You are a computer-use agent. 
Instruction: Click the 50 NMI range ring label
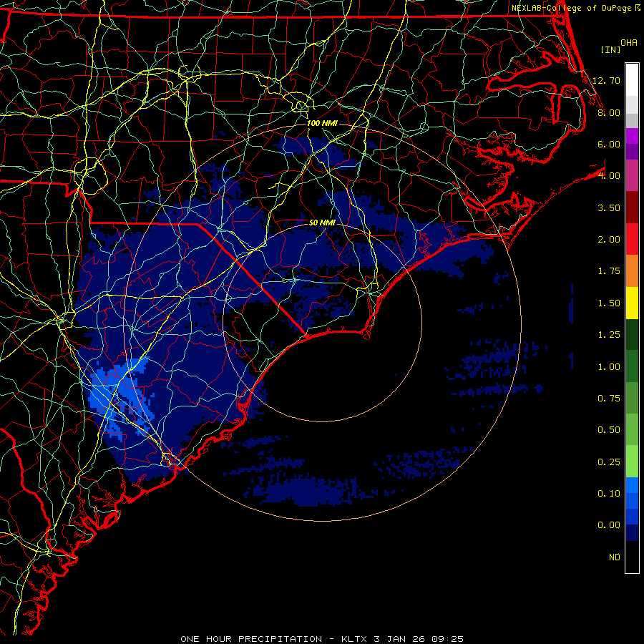322,223
